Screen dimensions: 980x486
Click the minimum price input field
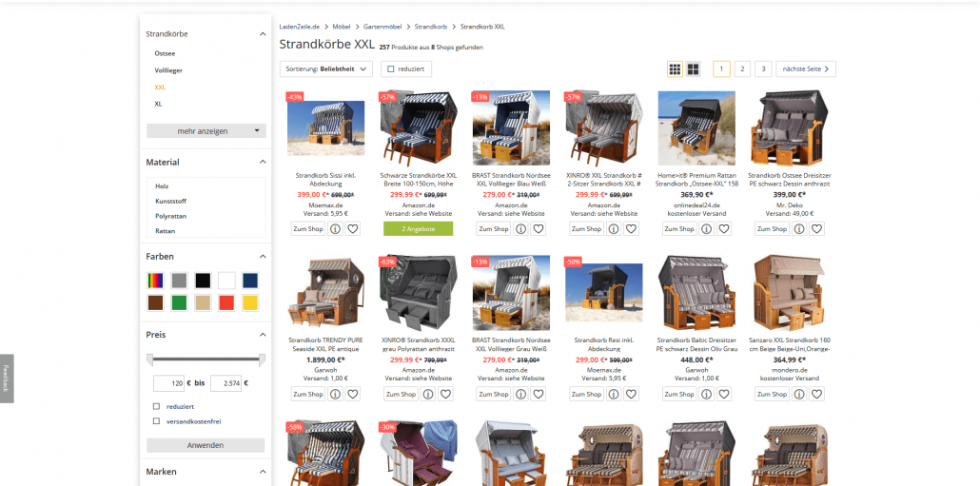click(x=168, y=383)
